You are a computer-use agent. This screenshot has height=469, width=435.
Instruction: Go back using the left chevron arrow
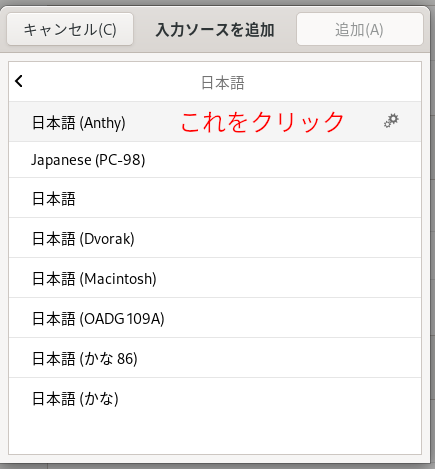coord(19,81)
